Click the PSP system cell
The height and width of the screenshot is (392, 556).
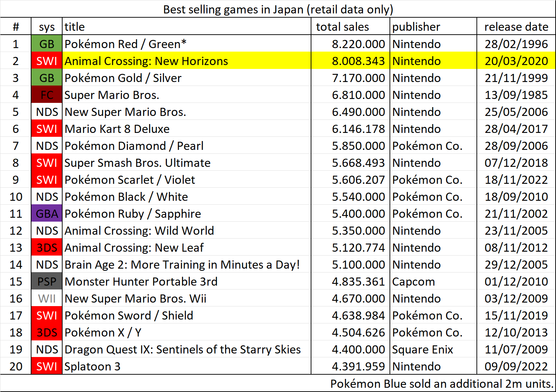[47, 281]
